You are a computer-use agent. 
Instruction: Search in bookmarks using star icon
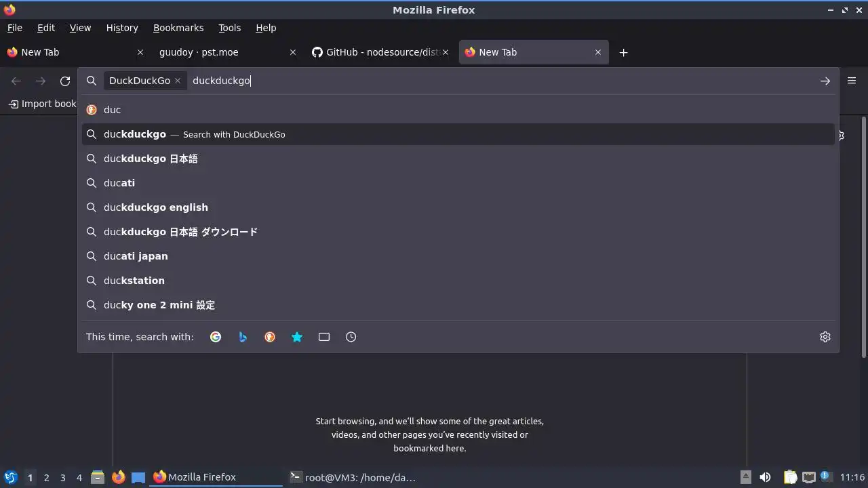point(297,337)
